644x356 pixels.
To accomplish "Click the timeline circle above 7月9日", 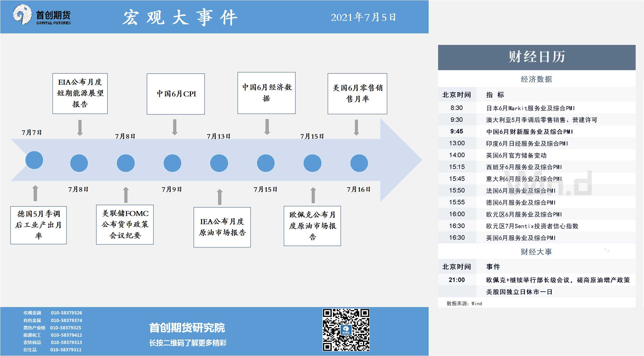I will pos(172,163).
